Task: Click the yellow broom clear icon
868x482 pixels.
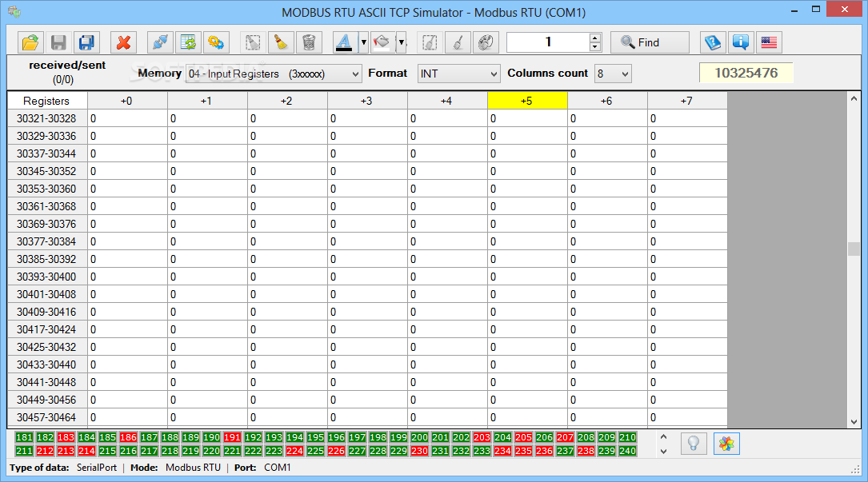Action: point(282,42)
